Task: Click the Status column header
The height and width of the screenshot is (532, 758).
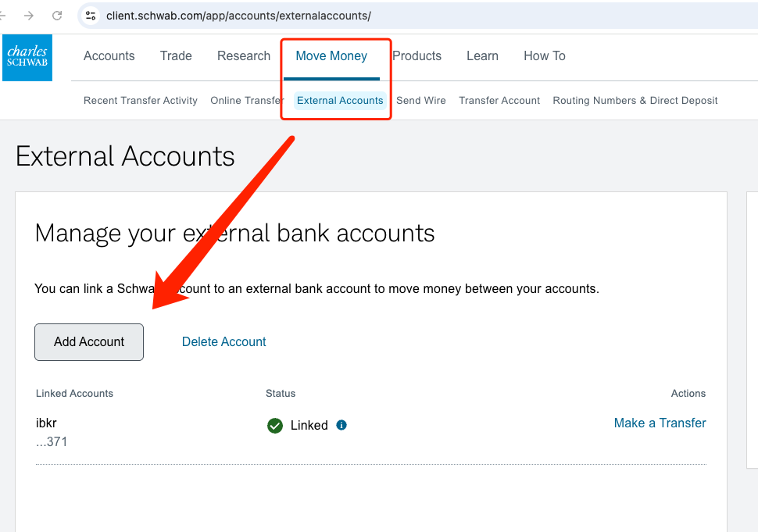Action: point(281,394)
